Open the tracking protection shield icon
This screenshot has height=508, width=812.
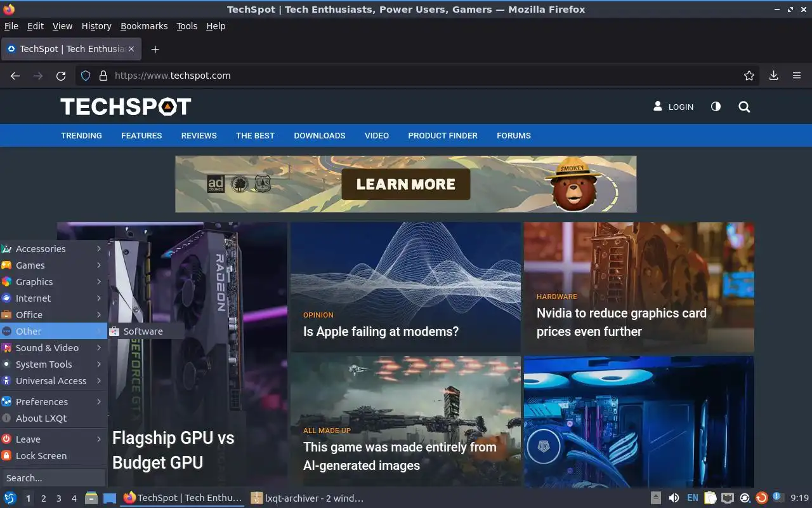pyautogui.click(x=86, y=76)
